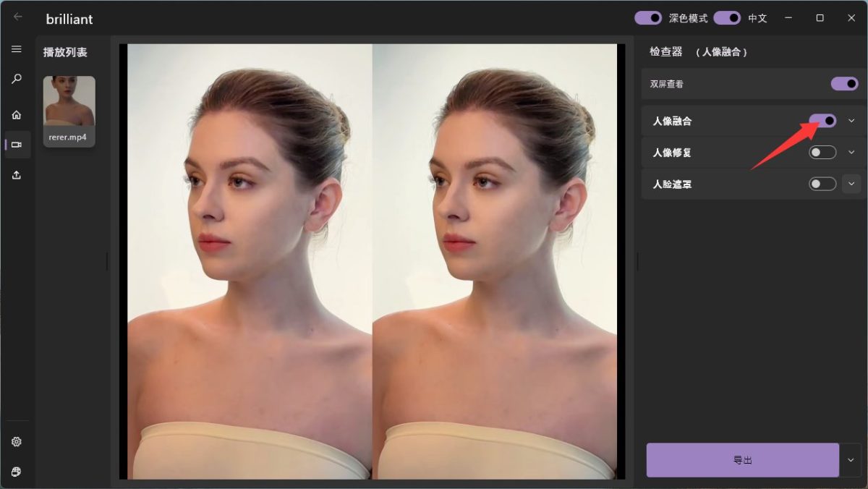Click the 导出 export button
This screenshot has height=489, width=868.
(743, 460)
